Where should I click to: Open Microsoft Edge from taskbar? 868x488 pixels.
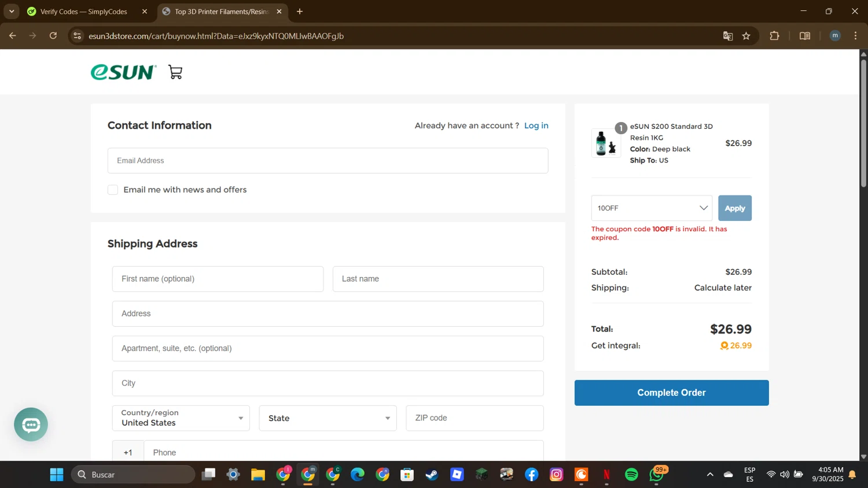[x=358, y=475]
